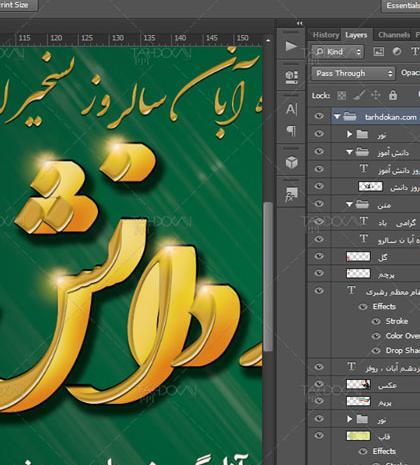Open the Actions panel play icon
The width and height of the screenshot is (420, 465).
(291, 46)
